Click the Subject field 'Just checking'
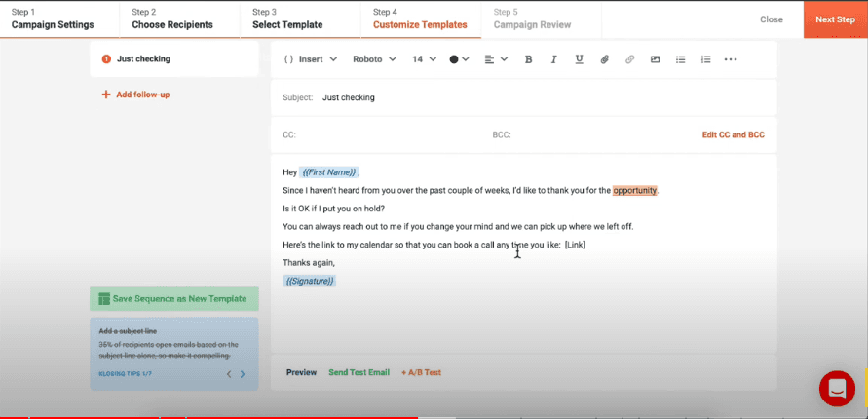Image resolution: width=868 pixels, height=419 pixels. pos(523,97)
